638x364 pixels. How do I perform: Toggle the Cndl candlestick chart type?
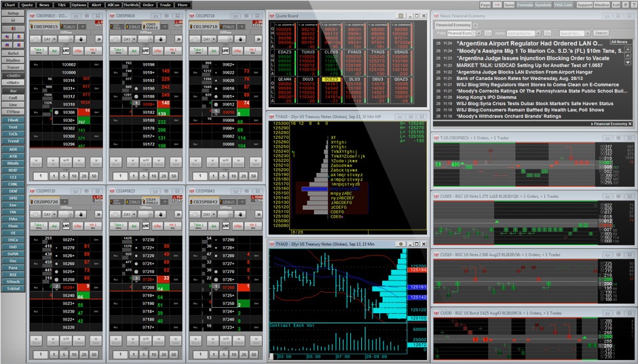click(x=13, y=97)
